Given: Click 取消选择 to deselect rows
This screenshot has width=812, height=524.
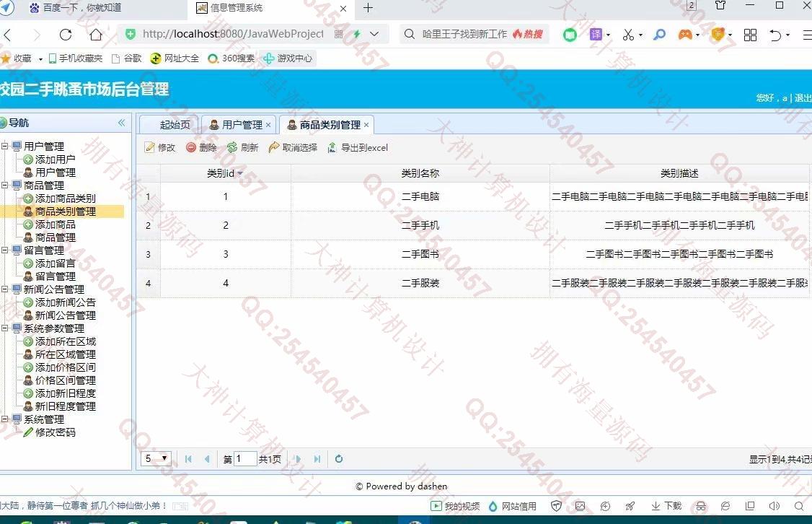Looking at the screenshot, I should [293, 148].
